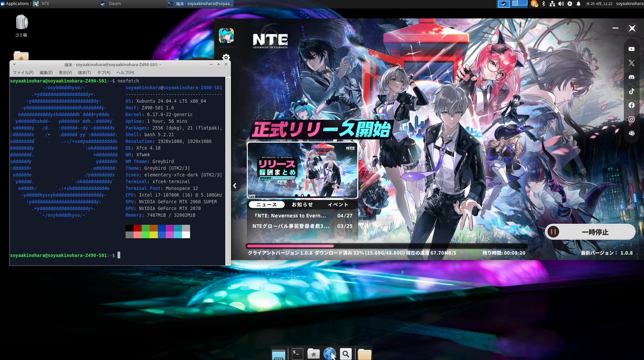Open Facebook icon in NTE launcher sidebar
This screenshot has width=644, height=360.
631,105
